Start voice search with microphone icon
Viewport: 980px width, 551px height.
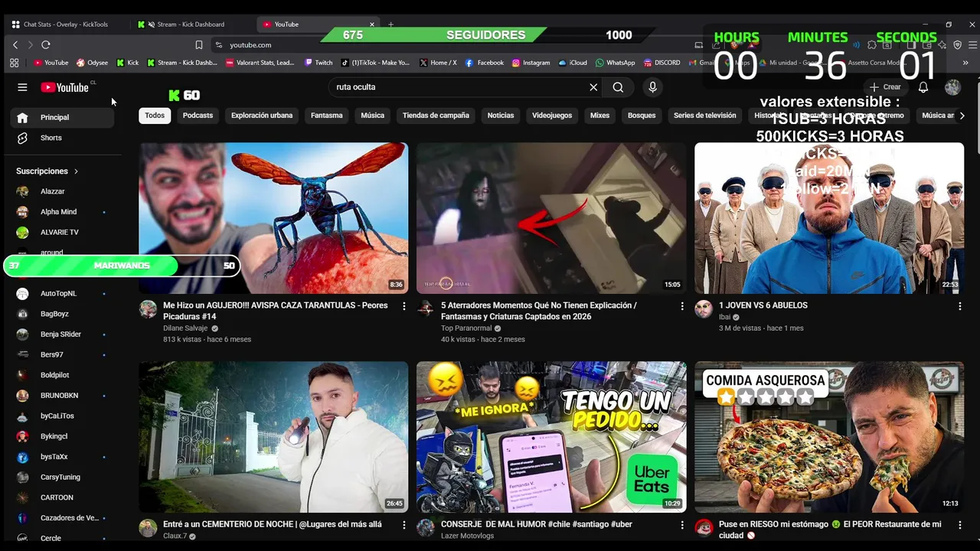coord(652,87)
